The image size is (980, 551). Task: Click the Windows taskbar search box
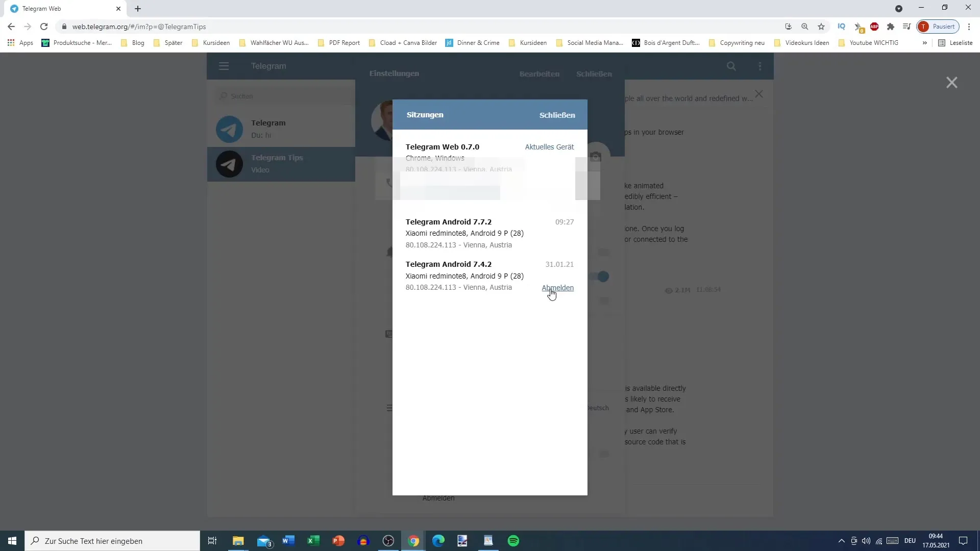click(112, 541)
